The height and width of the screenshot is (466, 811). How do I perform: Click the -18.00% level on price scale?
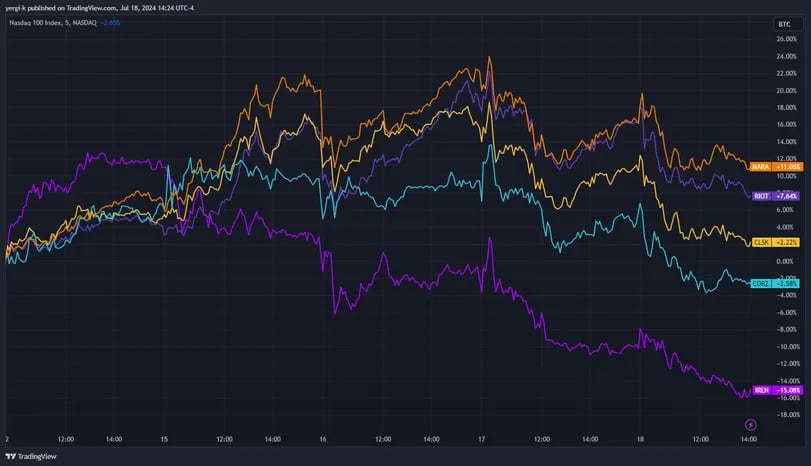(786, 415)
